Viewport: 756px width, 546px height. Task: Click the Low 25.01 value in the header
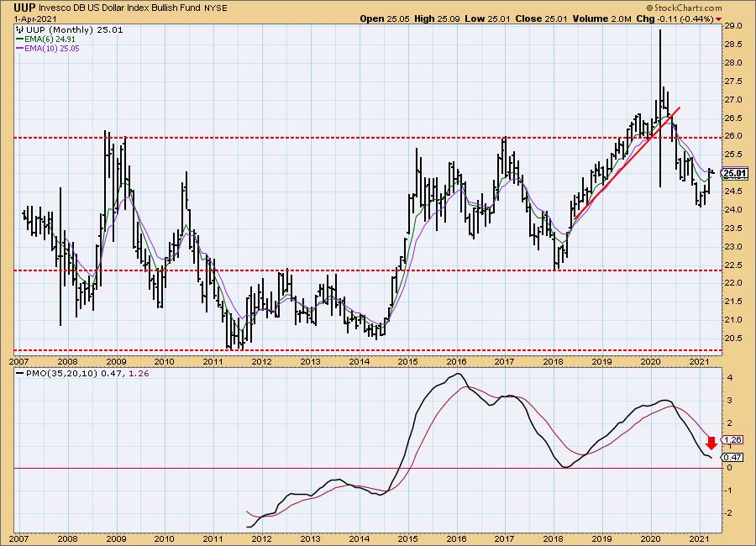click(487, 18)
